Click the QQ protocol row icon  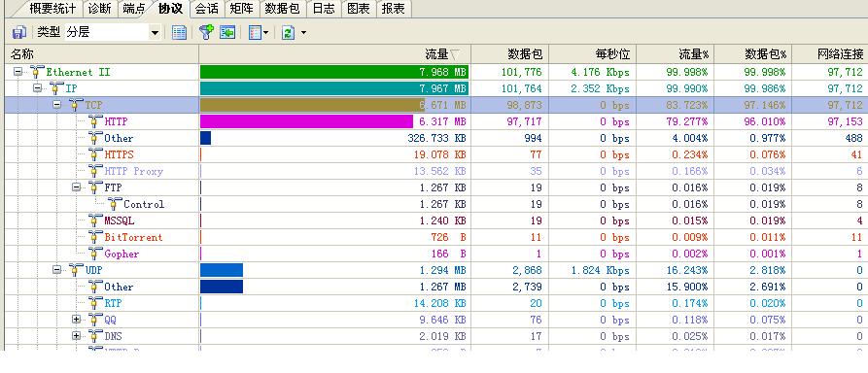[96, 320]
